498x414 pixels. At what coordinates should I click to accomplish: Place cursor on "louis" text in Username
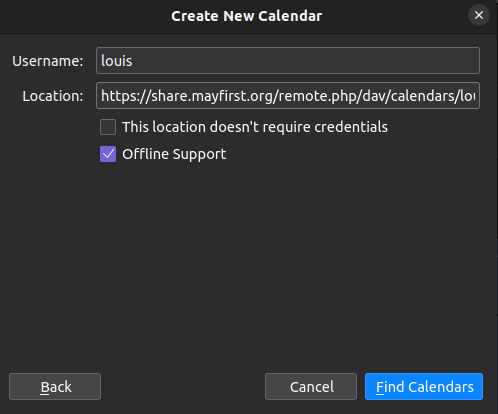[x=117, y=61]
